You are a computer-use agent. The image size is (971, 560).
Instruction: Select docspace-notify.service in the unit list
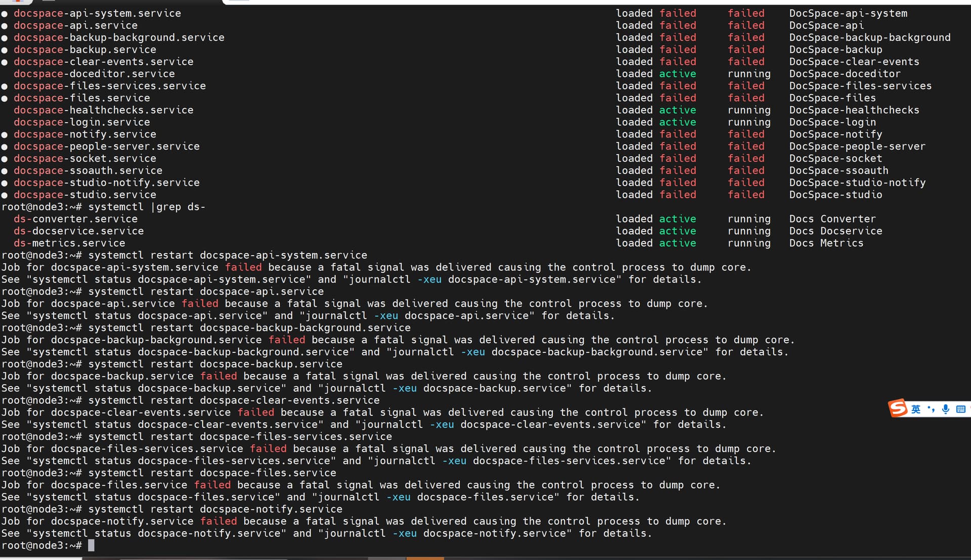(x=85, y=134)
